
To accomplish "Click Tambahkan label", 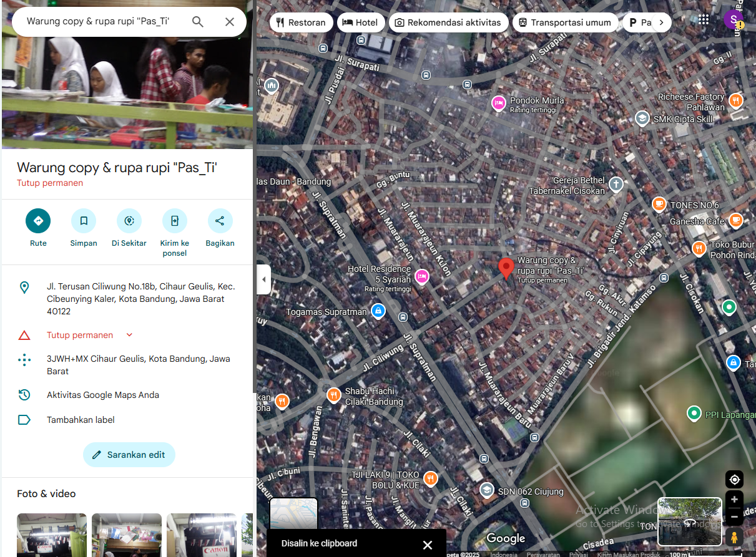I will coord(127,420).
